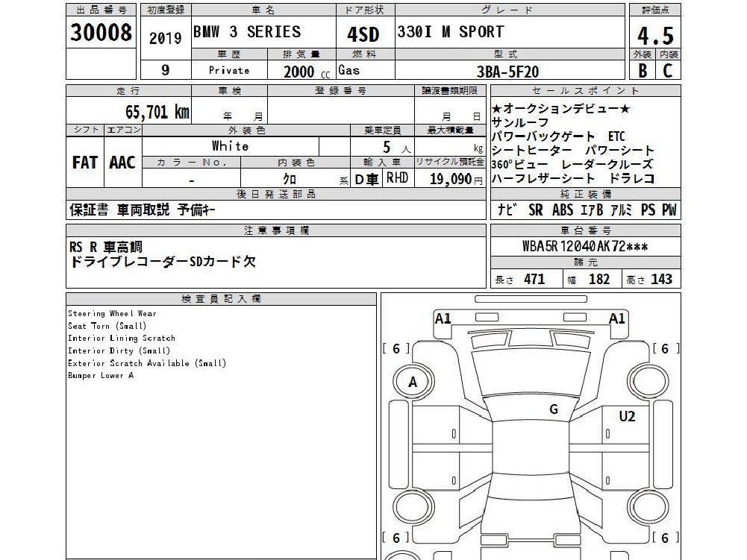Click the 注意事項欄 section header
Image resolution: width=747 pixels, height=560 pixels.
tap(276, 230)
